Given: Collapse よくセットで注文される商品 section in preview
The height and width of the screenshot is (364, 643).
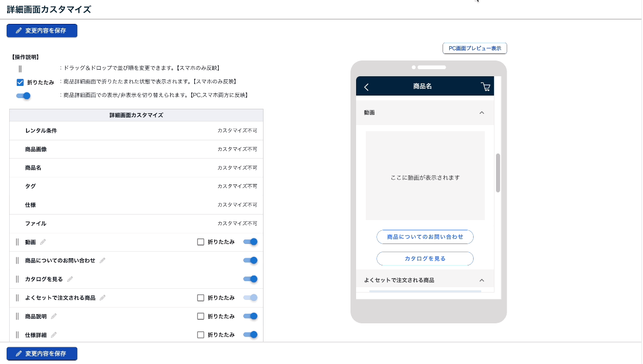Looking at the screenshot, I should (482, 280).
